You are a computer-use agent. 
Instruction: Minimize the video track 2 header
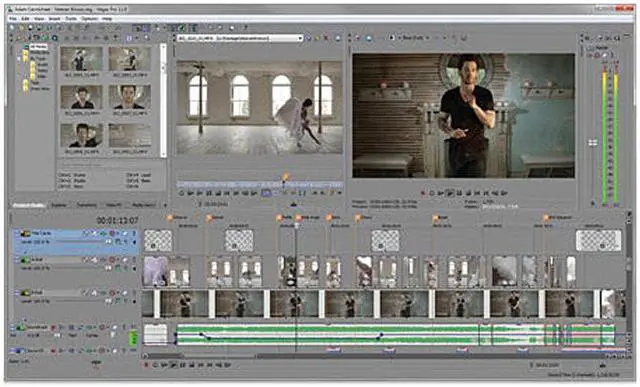(x=17, y=258)
